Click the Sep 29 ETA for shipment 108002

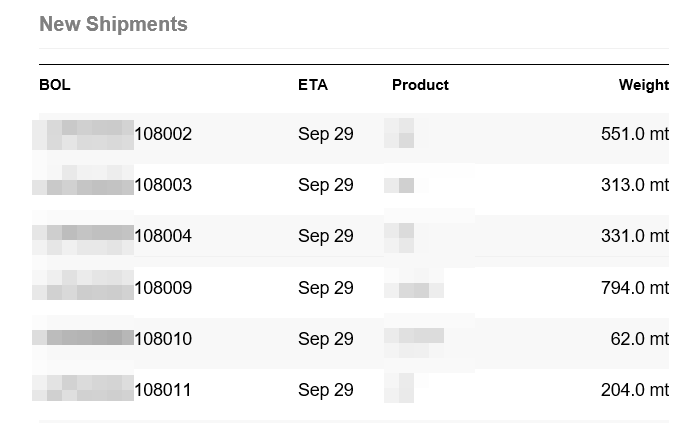click(x=326, y=134)
